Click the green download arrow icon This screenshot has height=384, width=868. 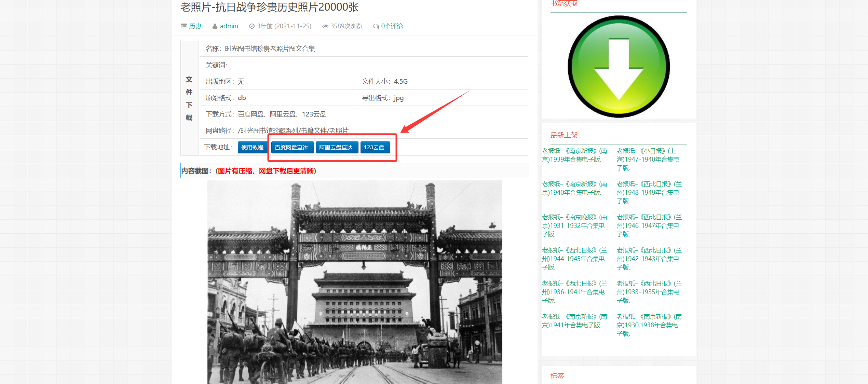tap(619, 67)
